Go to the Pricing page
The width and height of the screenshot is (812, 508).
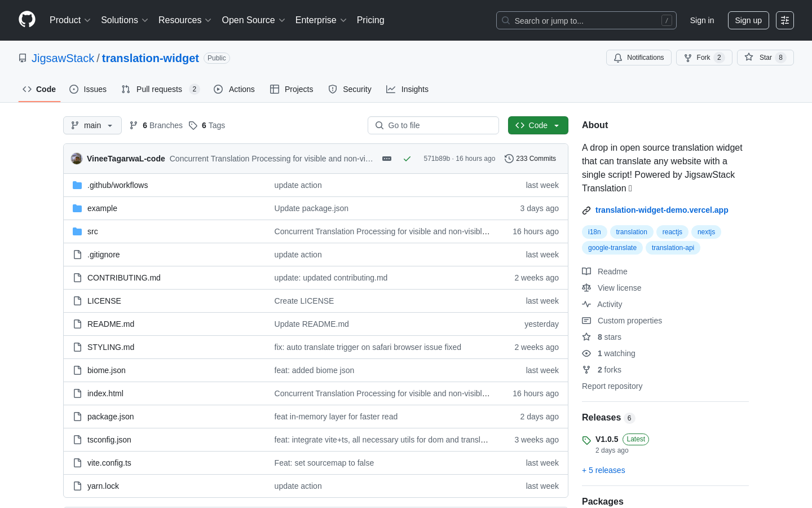370,20
